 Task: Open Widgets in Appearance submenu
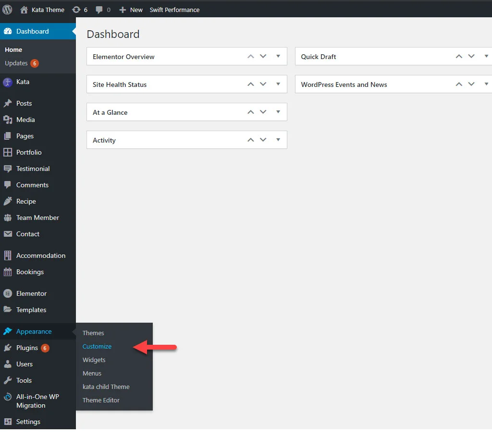coord(94,360)
